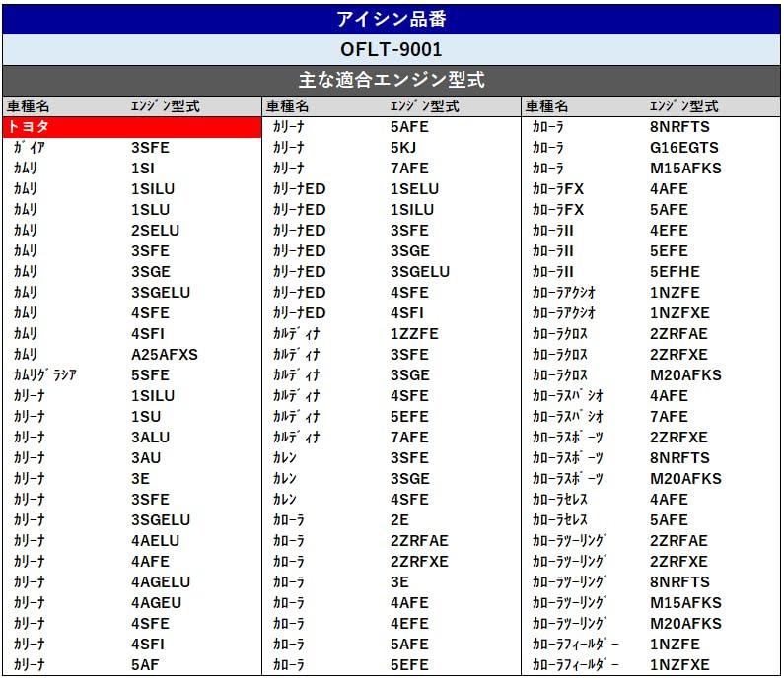
Task: Select the 3SGELU cell for カリーナED
Action: click(419, 272)
